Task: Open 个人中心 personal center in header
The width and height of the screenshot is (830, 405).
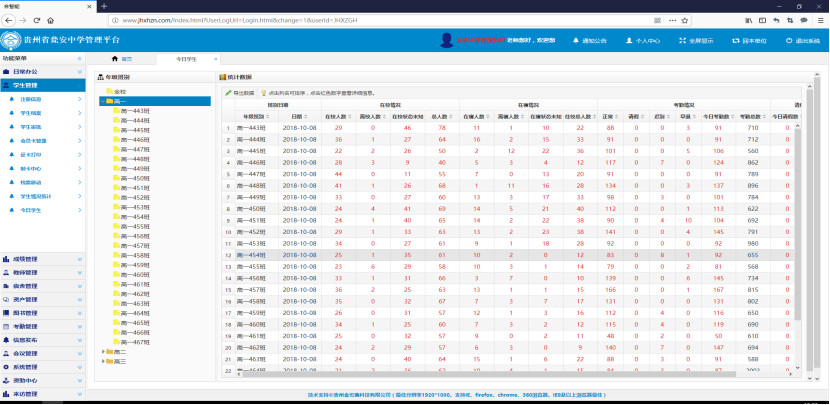Action: click(643, 40)
